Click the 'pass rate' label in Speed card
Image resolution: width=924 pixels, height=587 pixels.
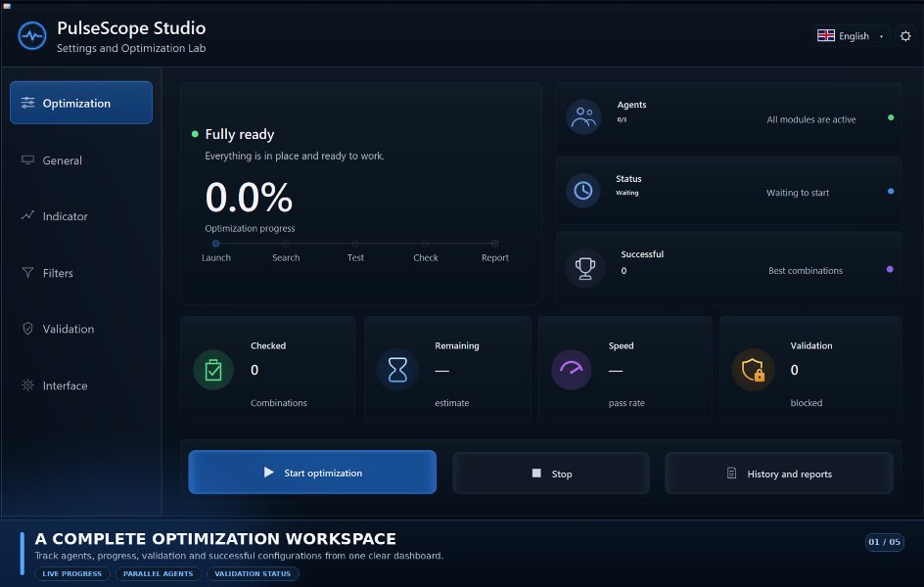(626, 403)
